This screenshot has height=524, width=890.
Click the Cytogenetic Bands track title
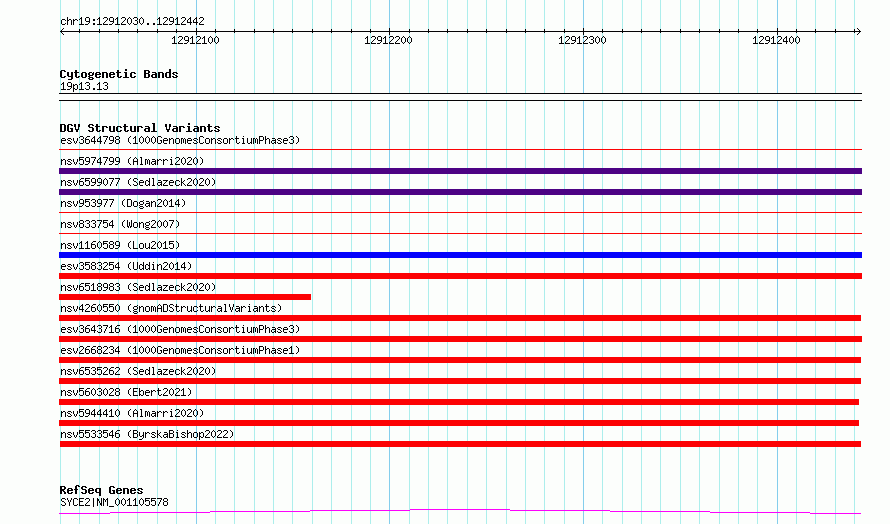[119, 74]
